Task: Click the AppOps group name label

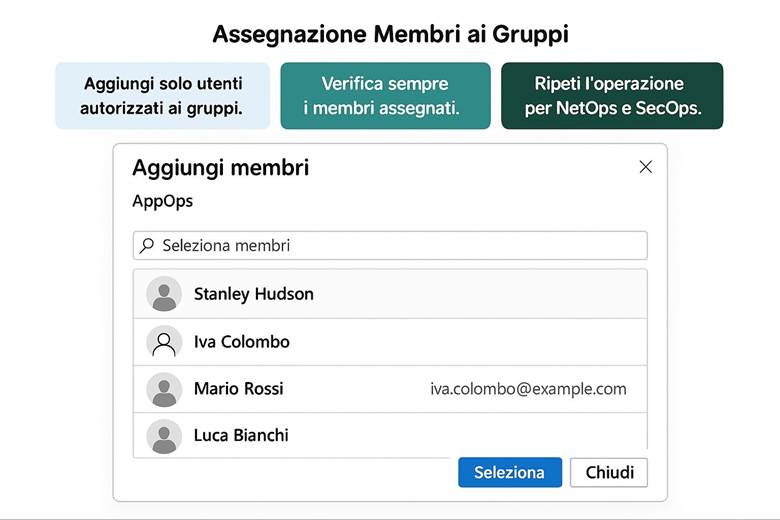Action: coord(162,201)
